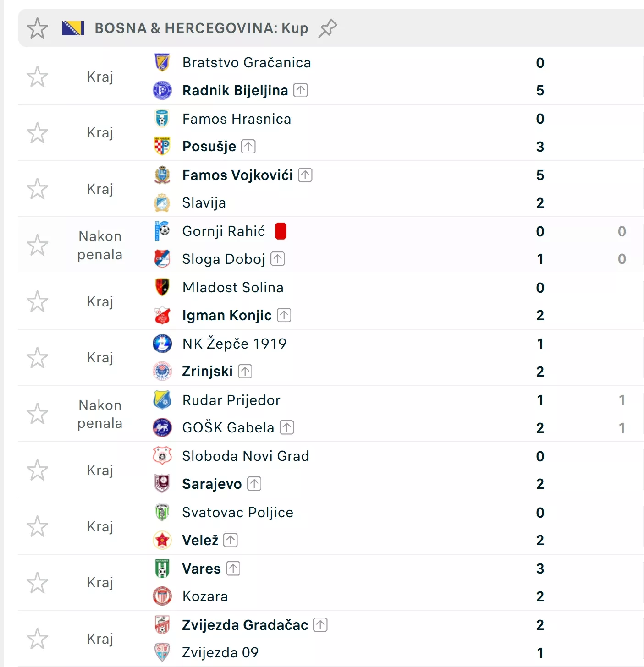Click Gornji Rahić red card indicator

(x=281, y=231)
